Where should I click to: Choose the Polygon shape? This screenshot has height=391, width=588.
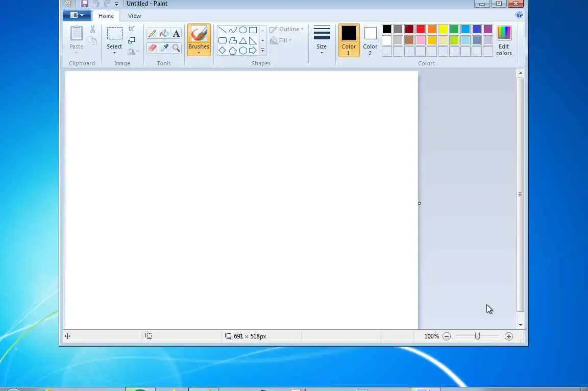[233, 40]
